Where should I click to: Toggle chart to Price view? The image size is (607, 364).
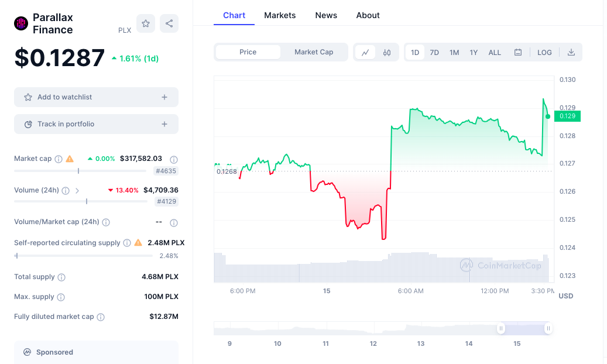[248, 52]
